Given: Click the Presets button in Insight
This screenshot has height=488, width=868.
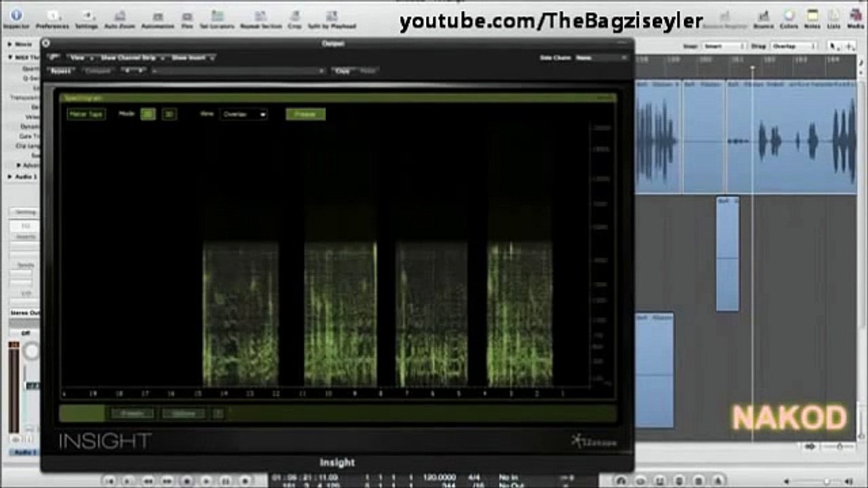Looking at the screenshot, I should [x=132, y=413].
